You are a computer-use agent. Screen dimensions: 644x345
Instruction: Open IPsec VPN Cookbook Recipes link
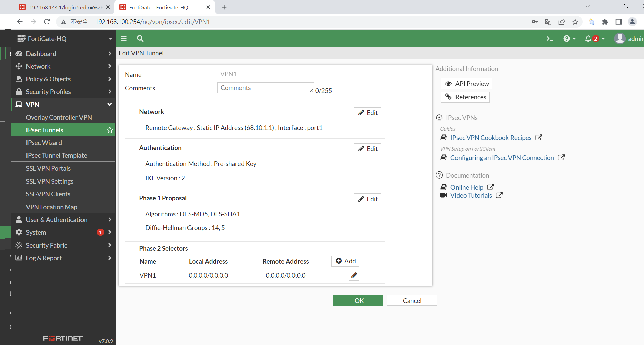coord(491,138)
